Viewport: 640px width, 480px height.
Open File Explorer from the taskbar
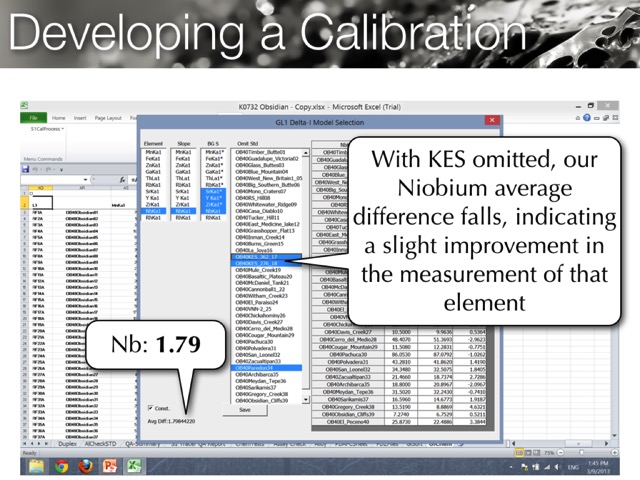click(36, 466)
